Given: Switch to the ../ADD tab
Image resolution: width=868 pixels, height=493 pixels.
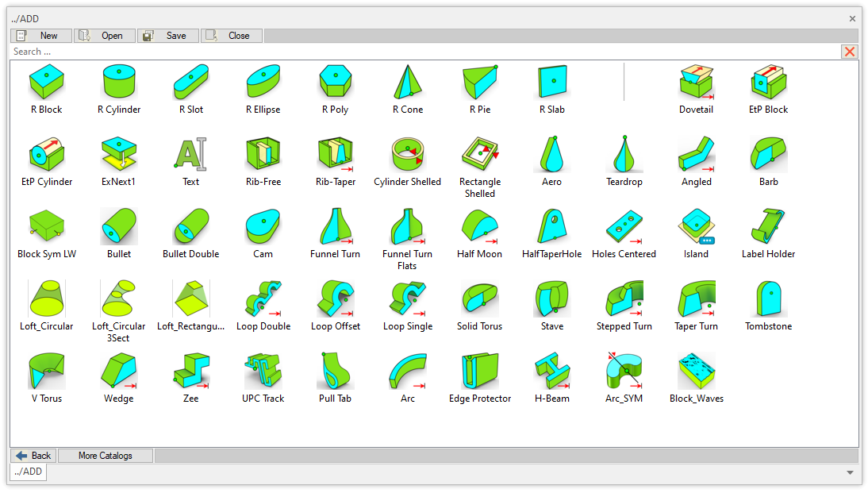Looking at the screenshot, I should click(29, 472).
